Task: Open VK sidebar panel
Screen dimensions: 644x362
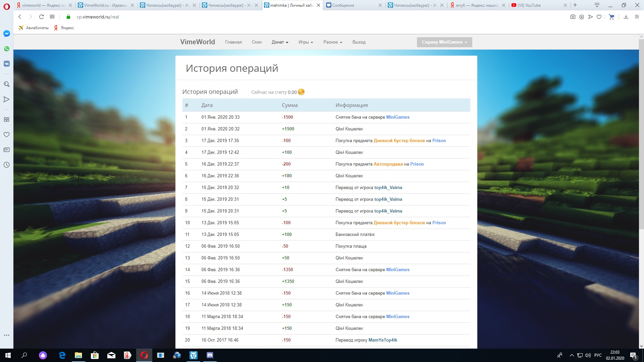Action: [x=6, y=64]
